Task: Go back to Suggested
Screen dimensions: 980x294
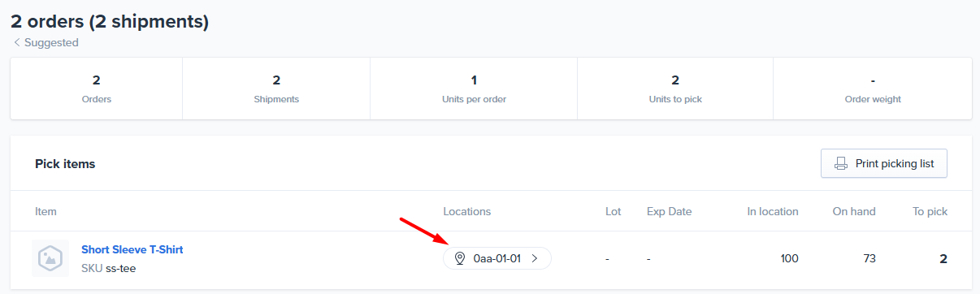Action: click(46, 42)
